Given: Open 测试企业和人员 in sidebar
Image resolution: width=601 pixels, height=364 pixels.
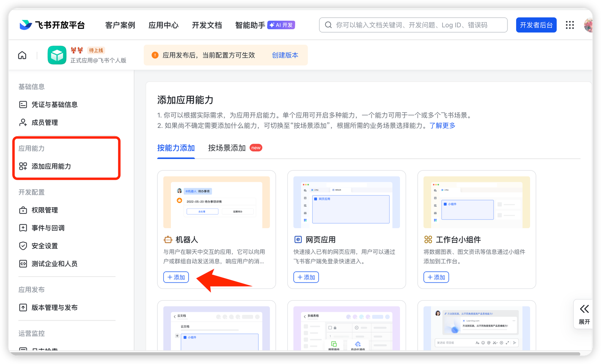Looking at the screenshot, I should click(x=54, y=264).
